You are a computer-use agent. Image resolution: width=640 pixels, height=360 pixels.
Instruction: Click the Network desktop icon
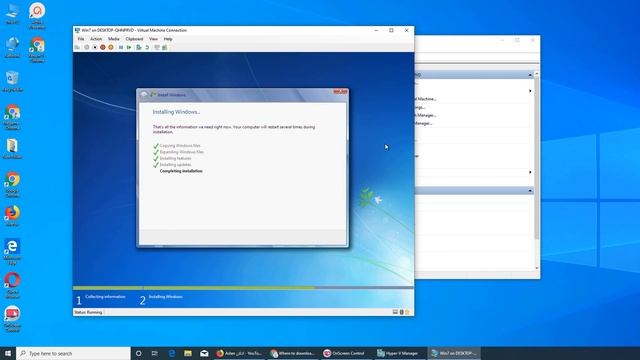(12, 47)
